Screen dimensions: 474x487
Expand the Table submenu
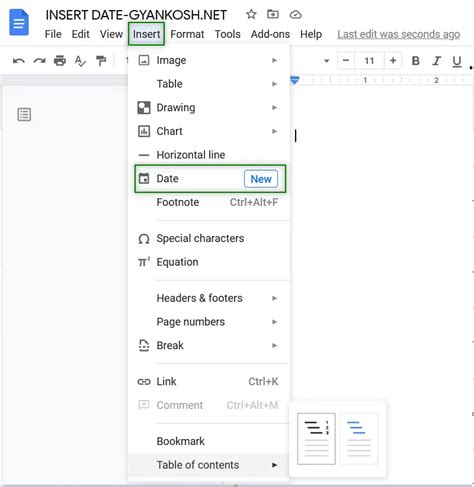209,84
